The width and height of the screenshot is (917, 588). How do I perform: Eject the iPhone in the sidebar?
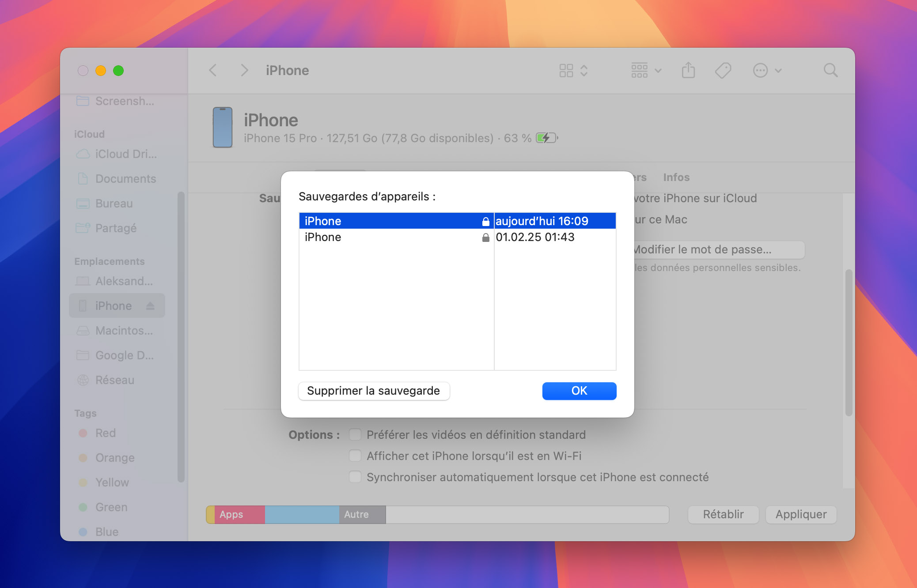[150, 305]
